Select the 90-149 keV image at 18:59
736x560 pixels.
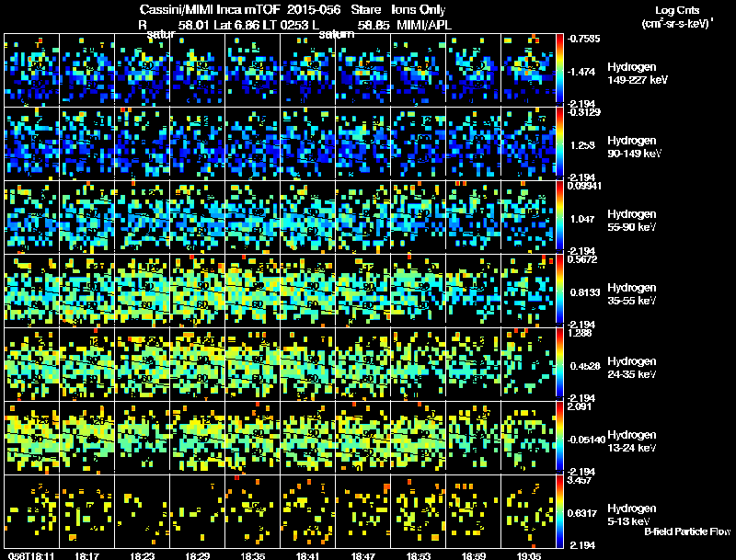(x=473, y=143)
